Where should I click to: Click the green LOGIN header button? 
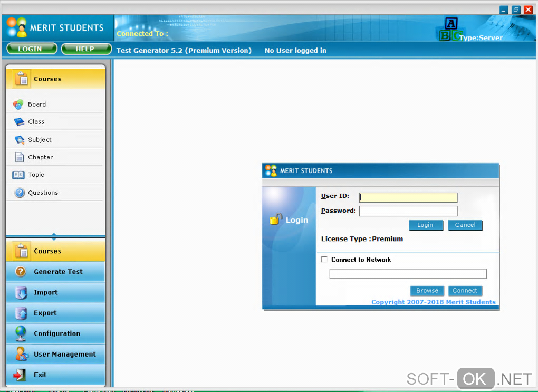[x=32, y=49]
